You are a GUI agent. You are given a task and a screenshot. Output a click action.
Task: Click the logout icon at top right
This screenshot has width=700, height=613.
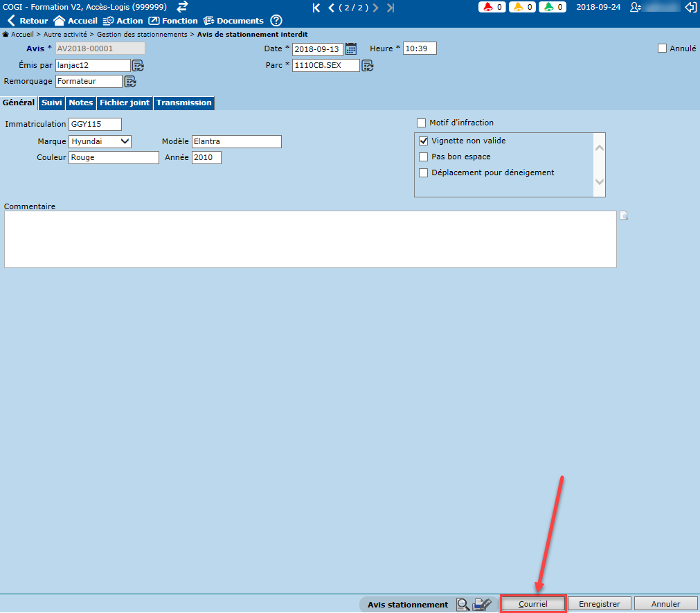(x=690, y=8)
